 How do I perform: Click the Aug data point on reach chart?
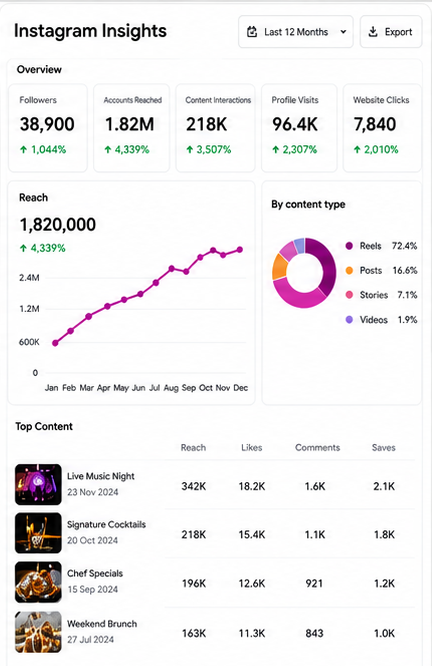(x=172, y=268)
